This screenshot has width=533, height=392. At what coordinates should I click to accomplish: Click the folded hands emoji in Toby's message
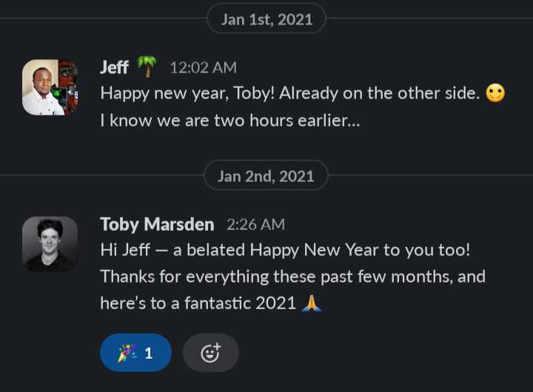pos(312,303)
